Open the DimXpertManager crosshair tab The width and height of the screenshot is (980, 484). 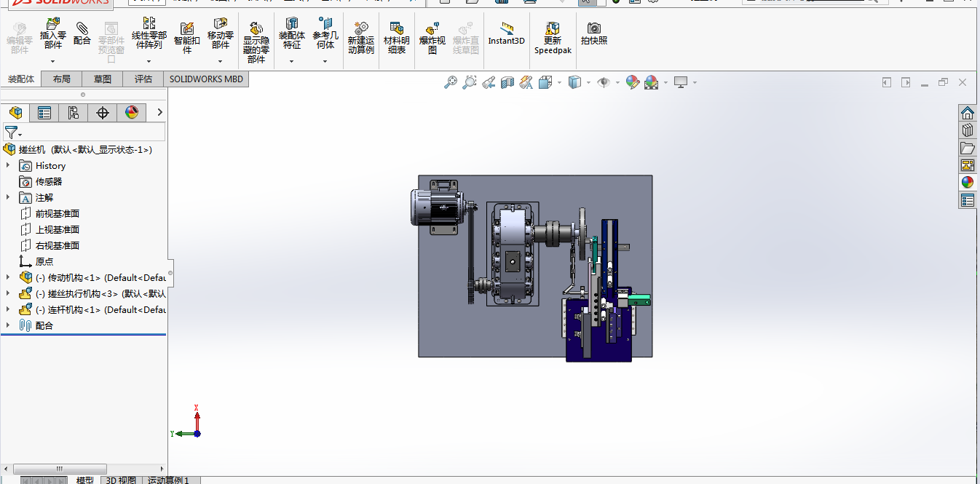[x=103, y=113]
